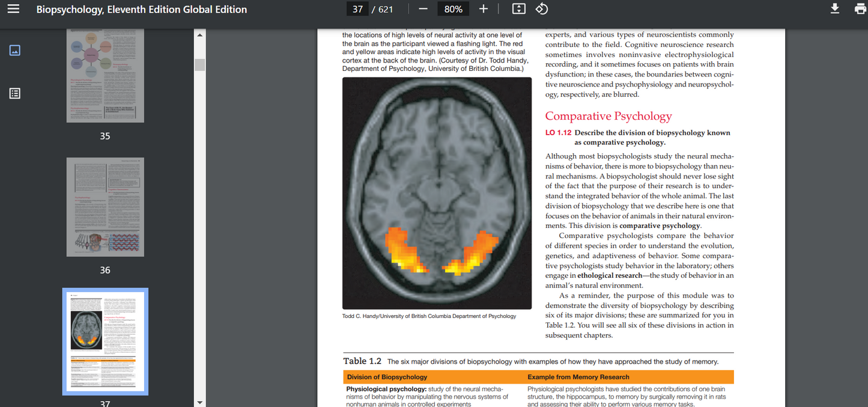Viewport: 868px width, 407px height.
Task: Zoom out using the minus icon
Action: (x=423, y=8)
